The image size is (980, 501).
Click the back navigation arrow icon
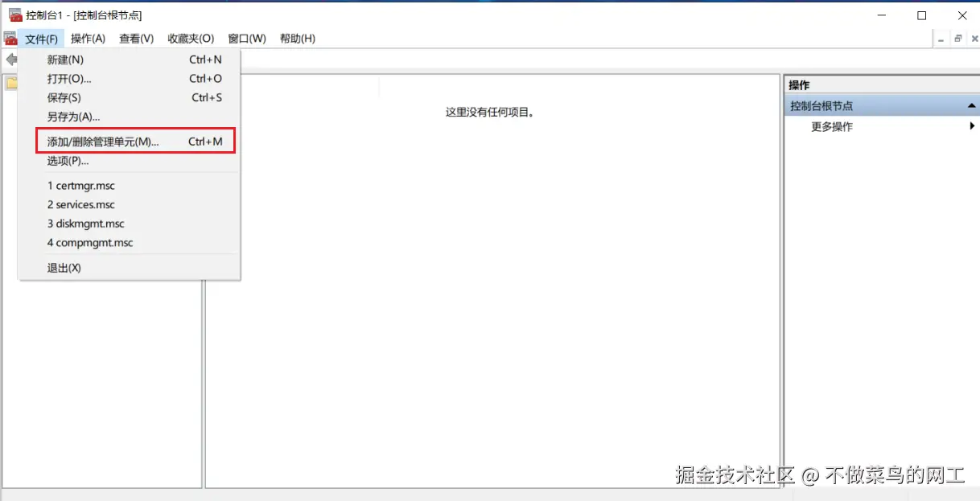(11, 59)
